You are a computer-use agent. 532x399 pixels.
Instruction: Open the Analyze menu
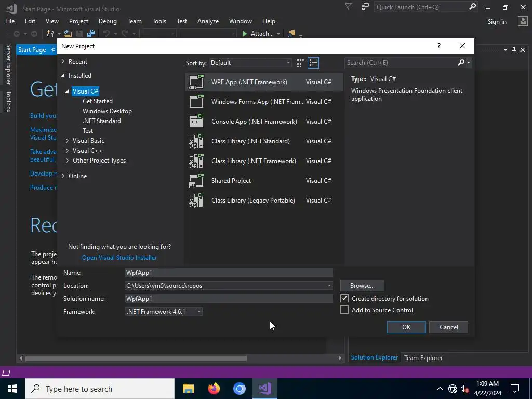tap(208, 21)
